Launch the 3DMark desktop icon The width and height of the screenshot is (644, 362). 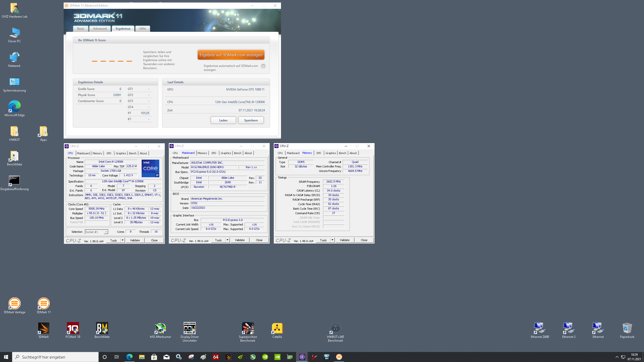click(44, 330)
